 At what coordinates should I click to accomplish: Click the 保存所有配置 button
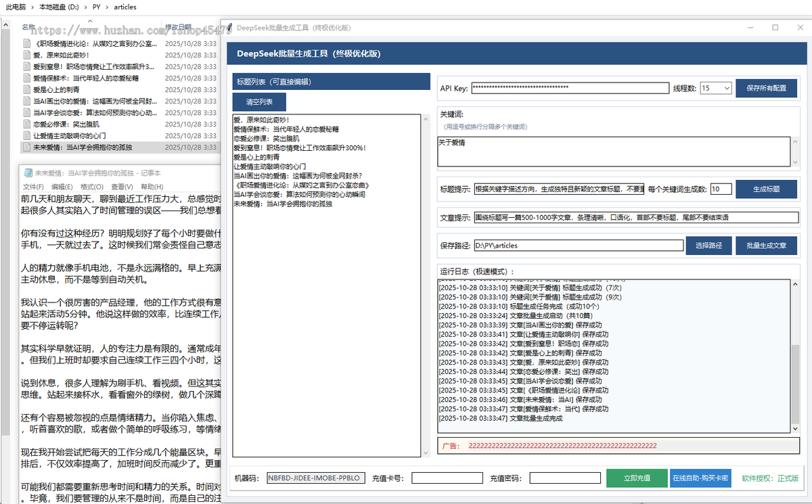pyautogui.click(x=767, y=88)
